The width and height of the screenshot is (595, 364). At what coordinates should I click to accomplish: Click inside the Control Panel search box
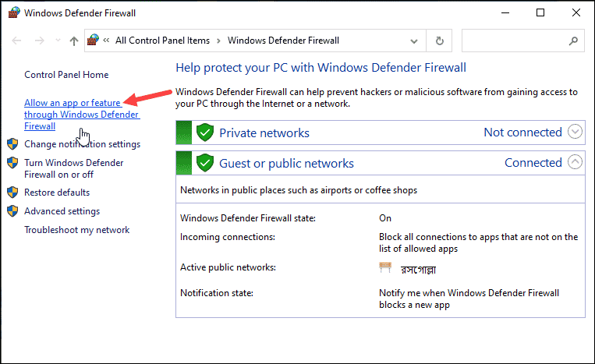tap(514, 41)
